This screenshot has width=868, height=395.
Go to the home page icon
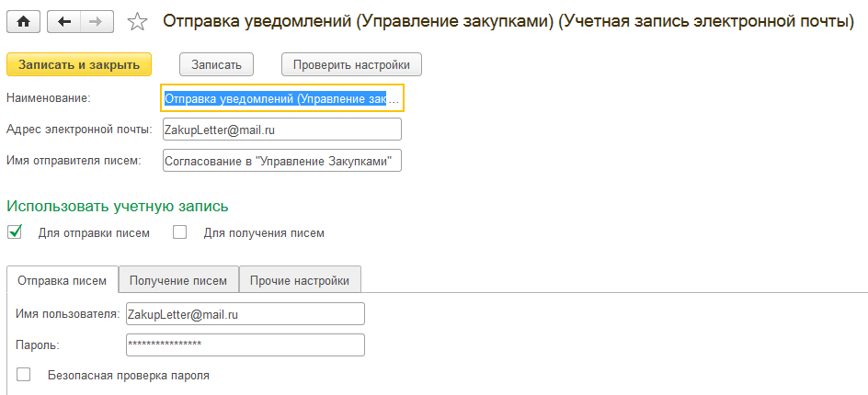24,21
